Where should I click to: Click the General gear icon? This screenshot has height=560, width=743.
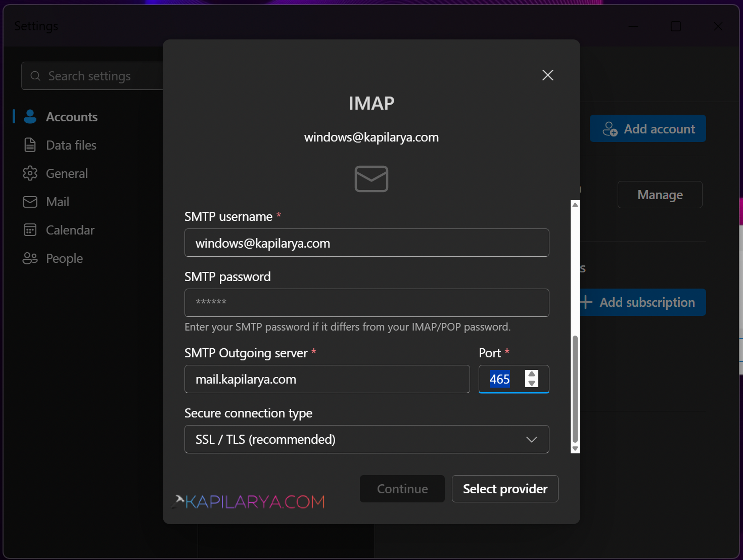30,173
